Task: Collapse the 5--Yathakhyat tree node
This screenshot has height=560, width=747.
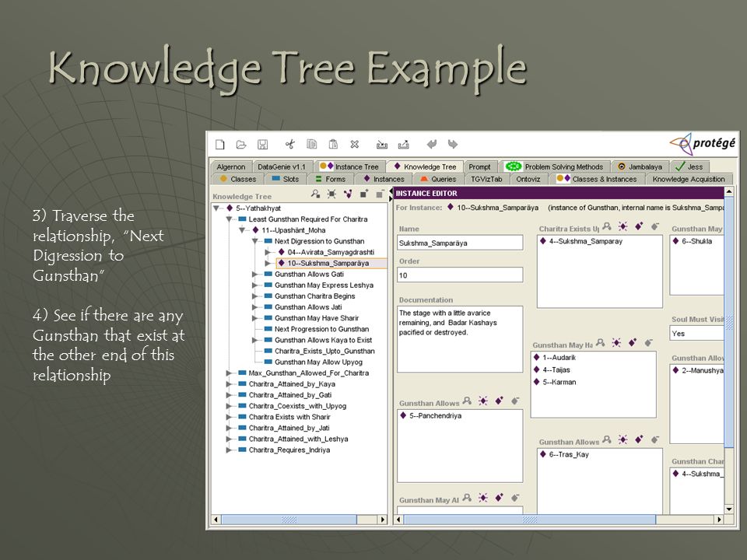Action: [216, 208]
